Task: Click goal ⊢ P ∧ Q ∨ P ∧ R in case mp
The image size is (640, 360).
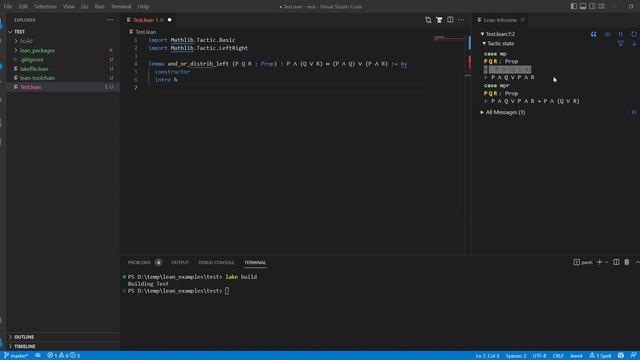Action: pos(509,77)
